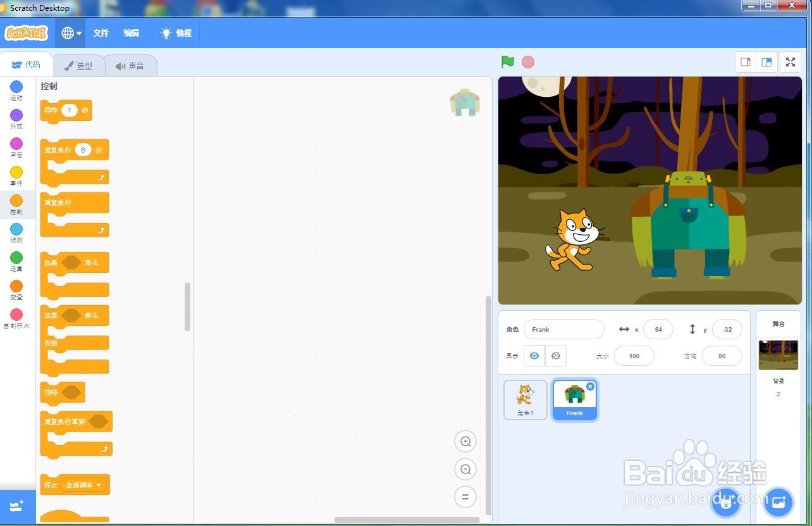Open the 教程 tutorials
Screen dimensions: 812x526
(176, 33)
